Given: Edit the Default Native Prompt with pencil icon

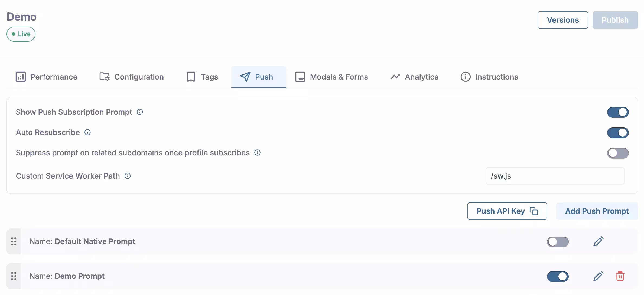Looking at the screenshot, I should click(598, 241).
